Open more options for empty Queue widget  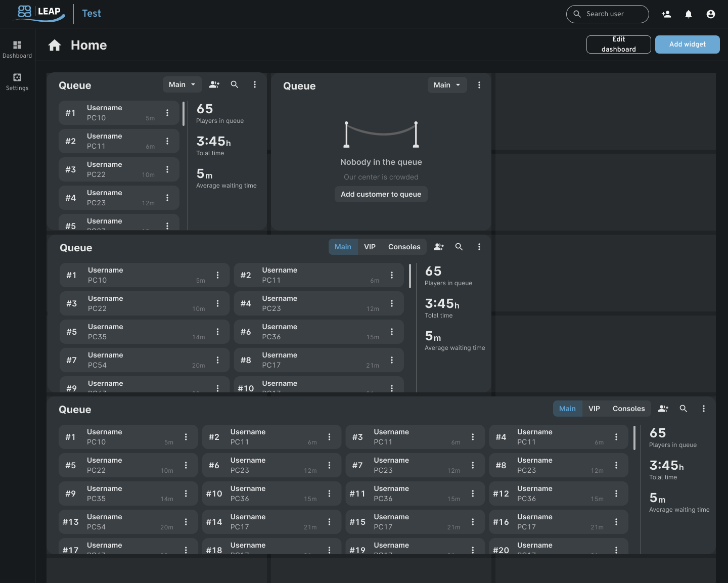click(479, 85)
